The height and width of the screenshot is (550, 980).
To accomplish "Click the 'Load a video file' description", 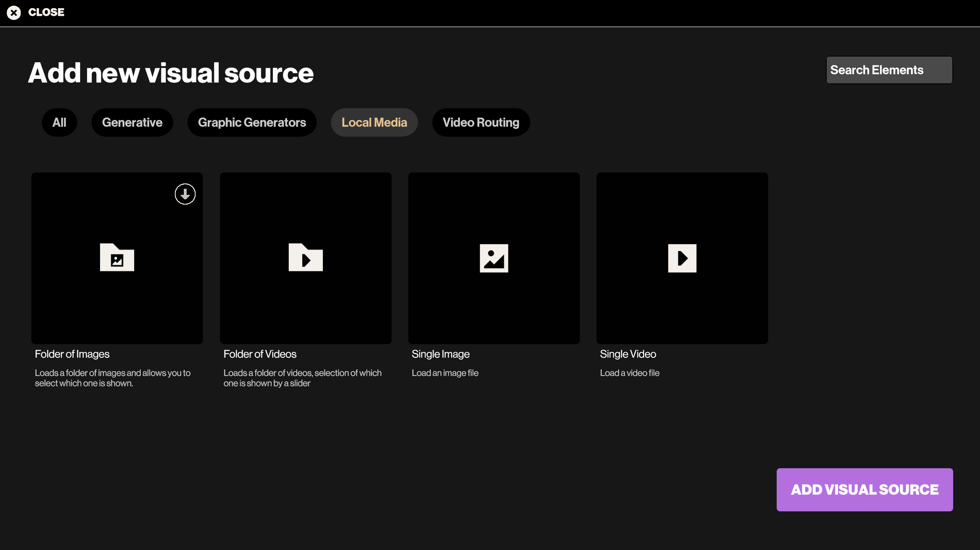I will click(629, 373).
